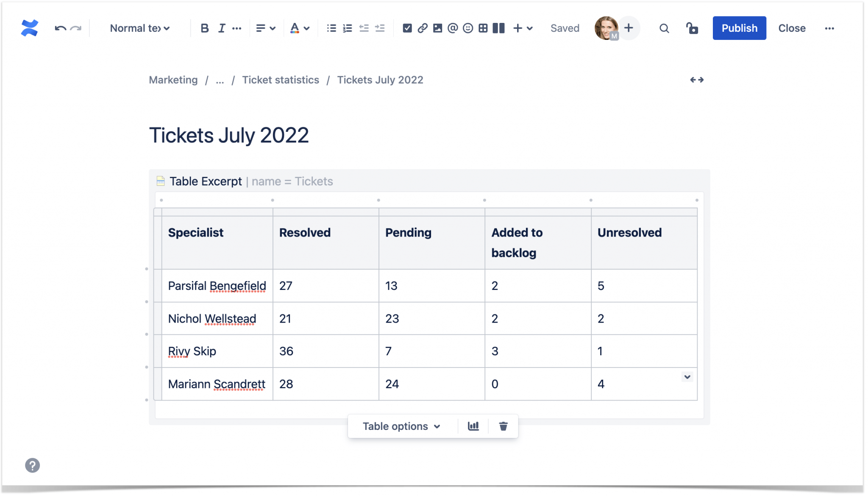Insert an image from the toolbar

tap(438, 28)
